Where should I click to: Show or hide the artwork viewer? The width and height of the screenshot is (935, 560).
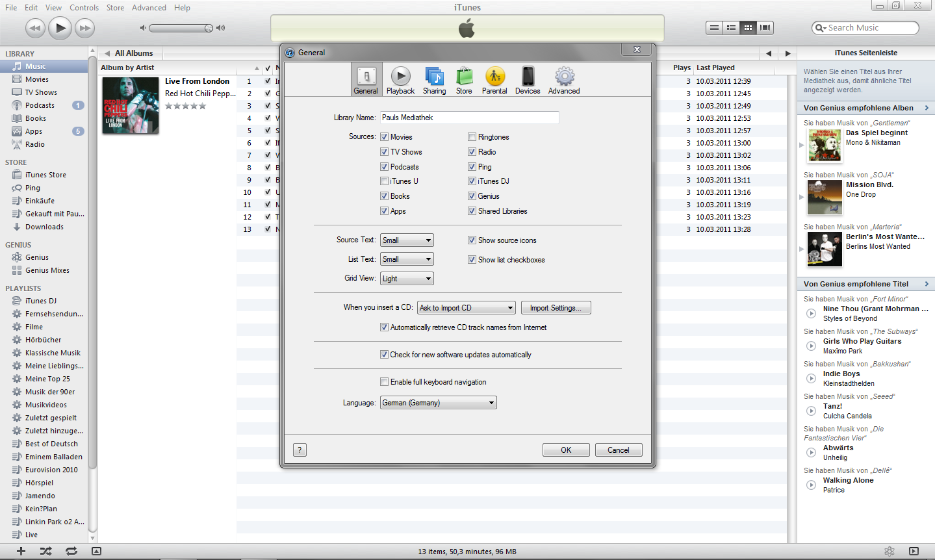click(x=96, y=551)
